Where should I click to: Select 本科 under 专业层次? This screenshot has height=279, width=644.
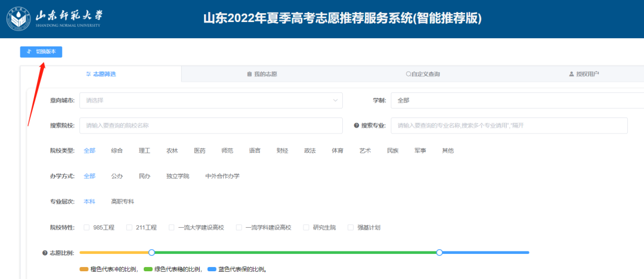[x=89, y=201]
